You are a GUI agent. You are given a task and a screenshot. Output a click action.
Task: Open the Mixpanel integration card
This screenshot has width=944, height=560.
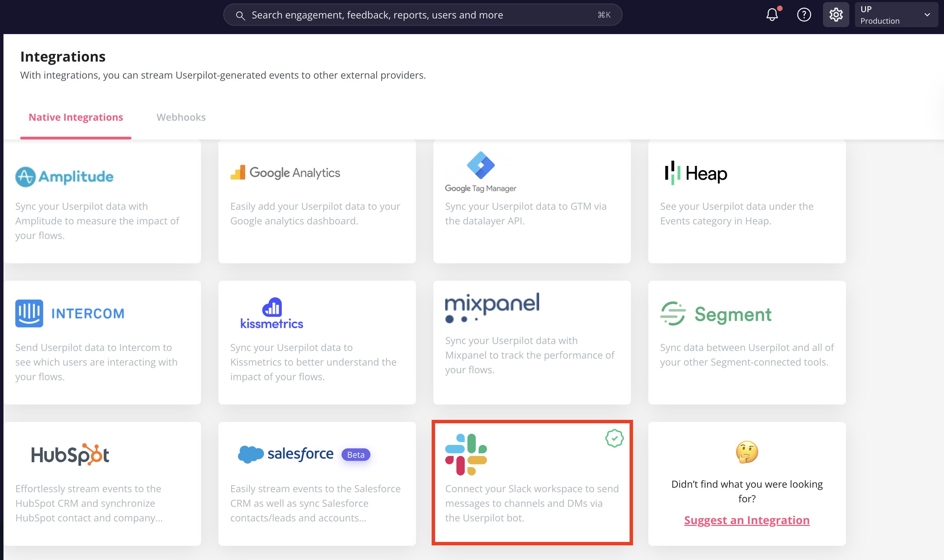coord(531,342)
